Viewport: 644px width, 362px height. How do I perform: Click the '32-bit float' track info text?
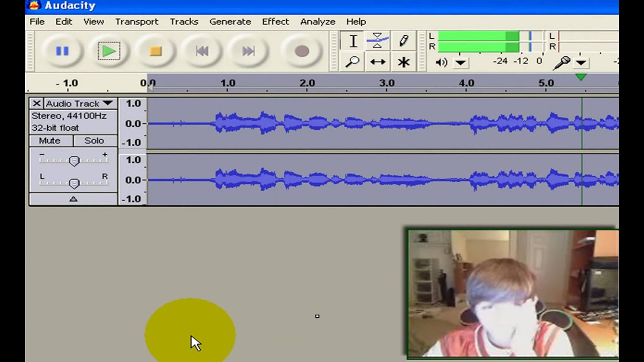[55, 128]
